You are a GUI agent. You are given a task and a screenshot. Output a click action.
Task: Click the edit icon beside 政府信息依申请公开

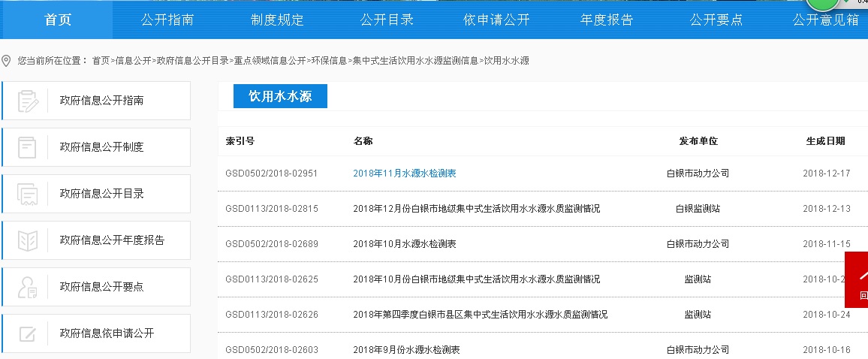click(x=28, y=333)
